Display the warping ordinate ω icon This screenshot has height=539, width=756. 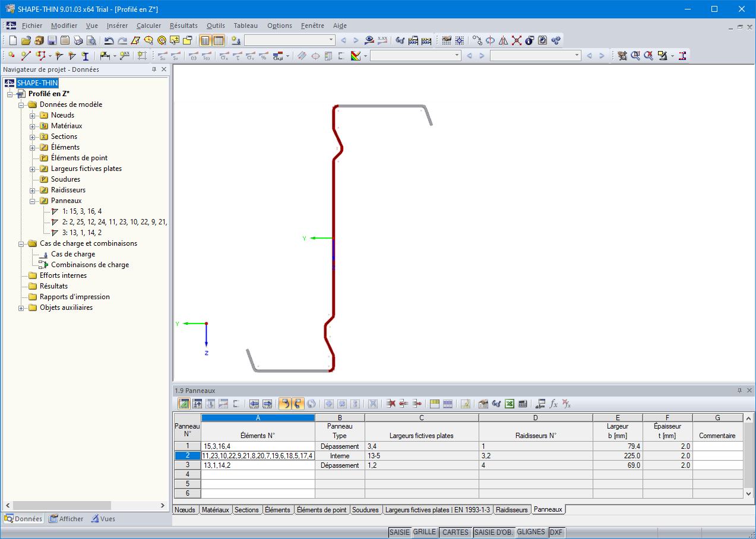(193, 56)
